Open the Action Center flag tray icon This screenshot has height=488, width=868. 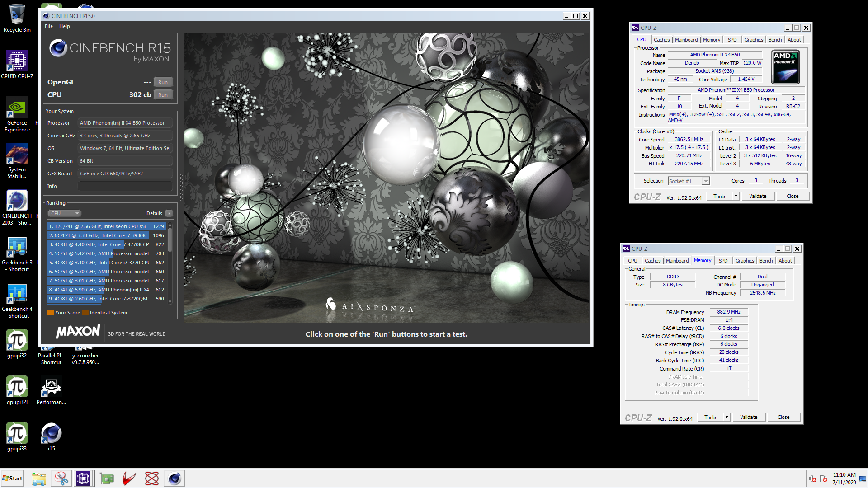pos(824,479)
